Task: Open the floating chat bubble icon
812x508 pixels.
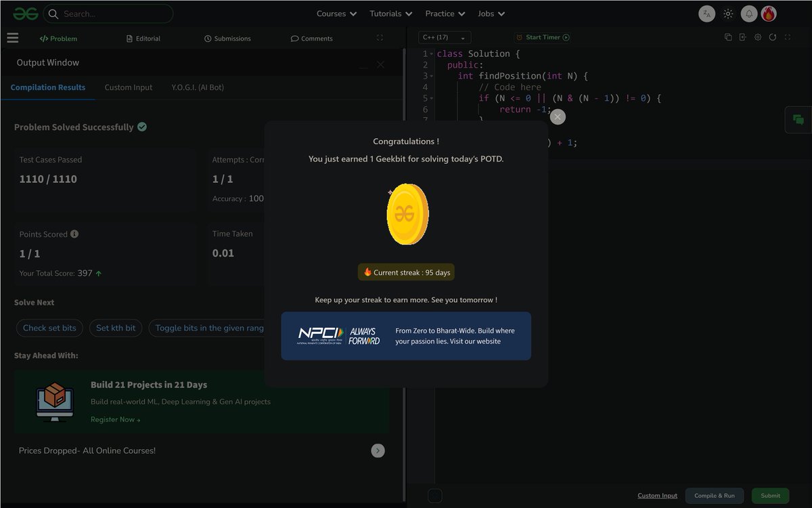Action: [798, 120]
